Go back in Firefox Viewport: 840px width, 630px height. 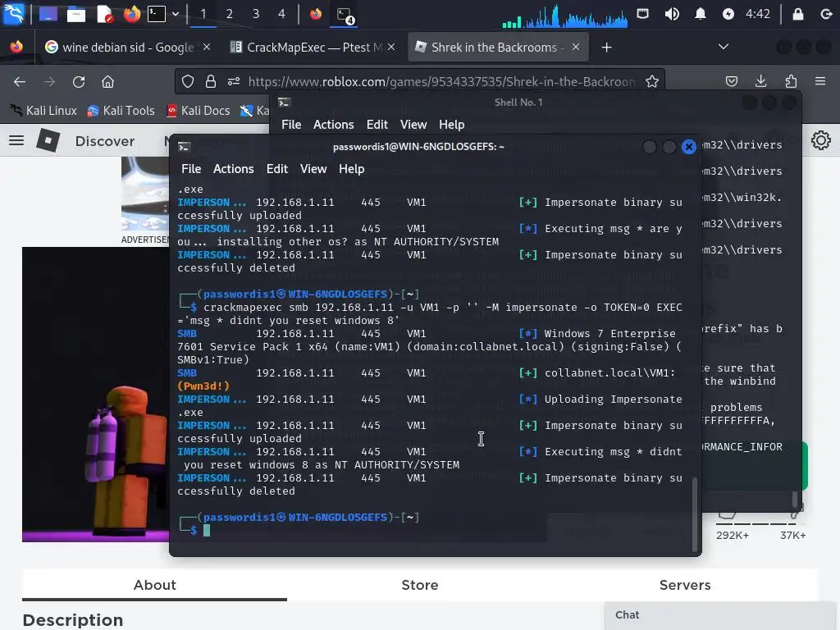[20, 81]
